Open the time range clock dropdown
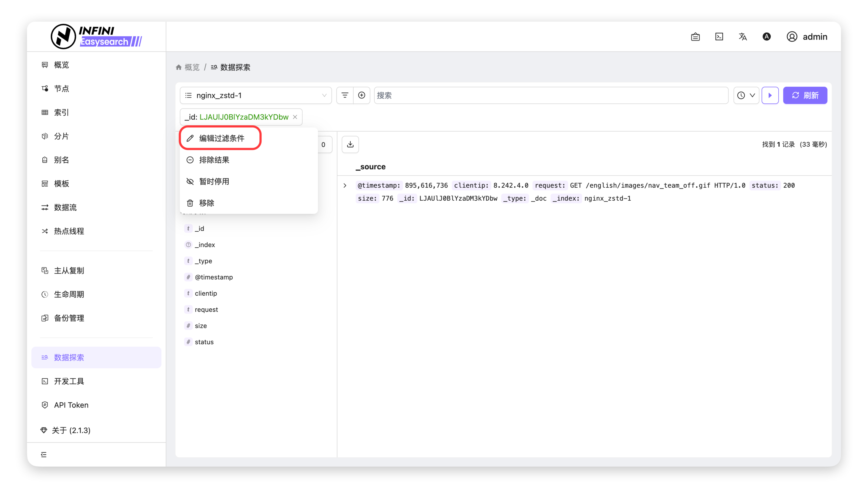Viewport: 868px width, 499px height. [x=746, y=95]
